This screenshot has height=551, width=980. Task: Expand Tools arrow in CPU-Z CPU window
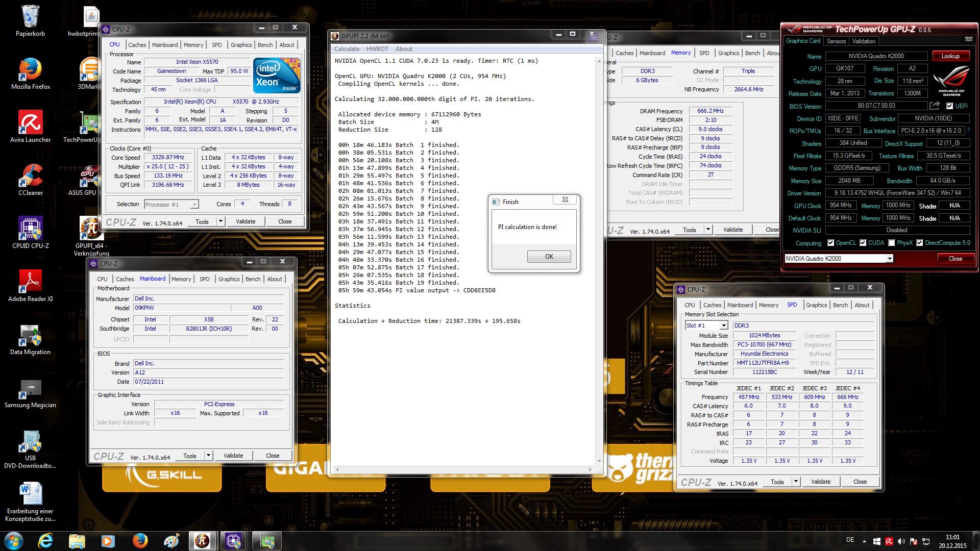pyautogui.click(x=220, y=221)
